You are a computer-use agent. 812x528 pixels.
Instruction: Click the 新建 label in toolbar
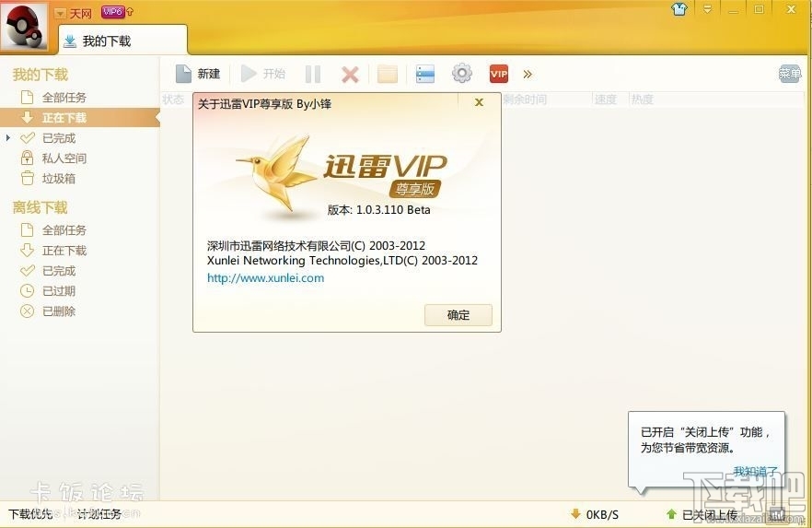209,74
